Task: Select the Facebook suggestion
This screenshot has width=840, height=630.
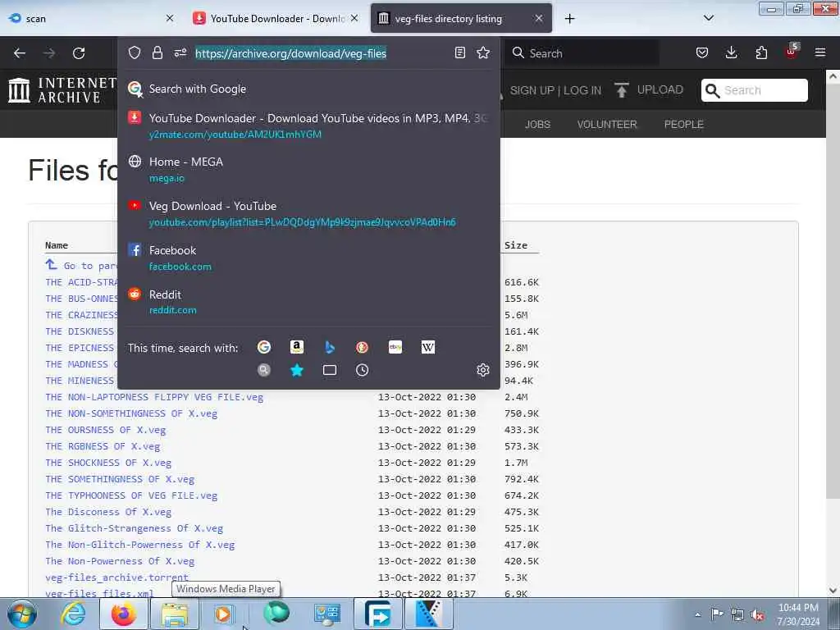Action: (308, 258)
